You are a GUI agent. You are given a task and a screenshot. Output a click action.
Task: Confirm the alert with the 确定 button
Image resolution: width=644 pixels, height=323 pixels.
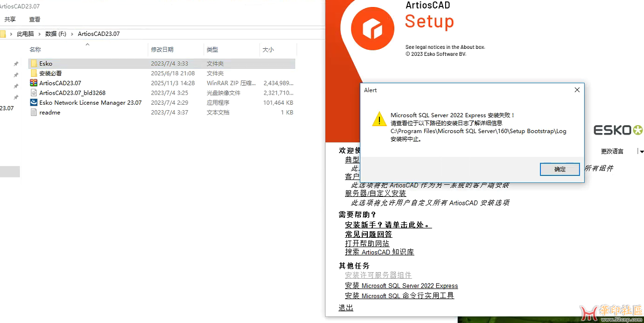tap(559, 169)
